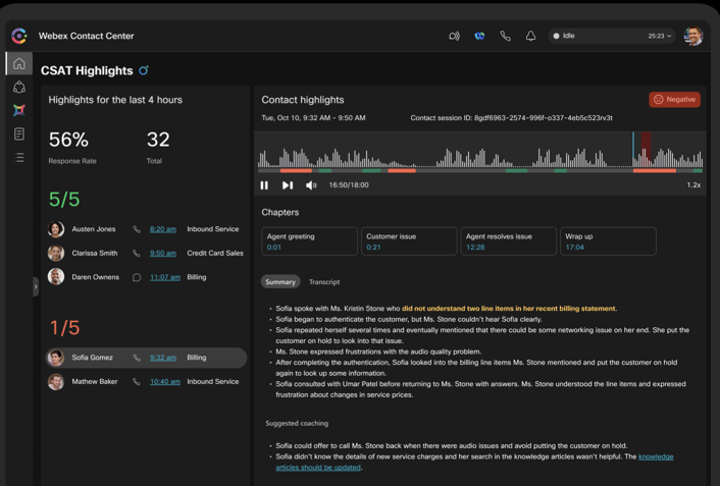Open the 11:07 am contact link
This screenshot has width=720, height=486.
click(165, 277)
